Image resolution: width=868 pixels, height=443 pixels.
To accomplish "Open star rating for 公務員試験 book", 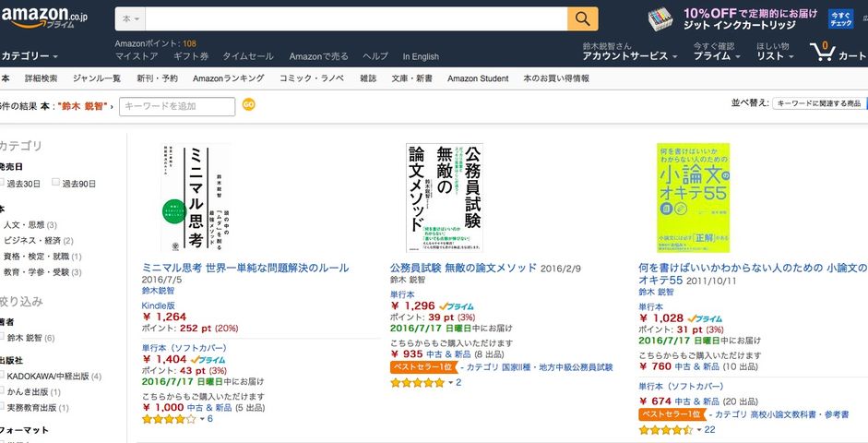I will (x=417, y=383).
